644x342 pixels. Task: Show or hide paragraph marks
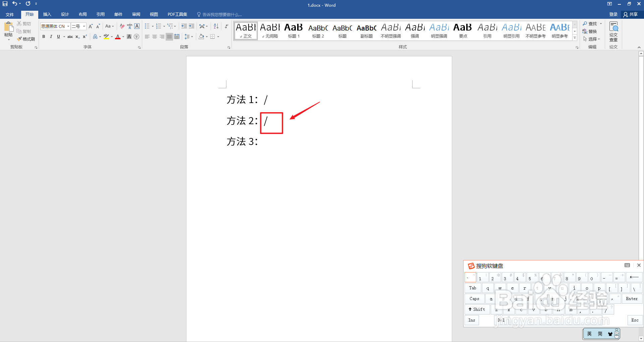[226, 26]
